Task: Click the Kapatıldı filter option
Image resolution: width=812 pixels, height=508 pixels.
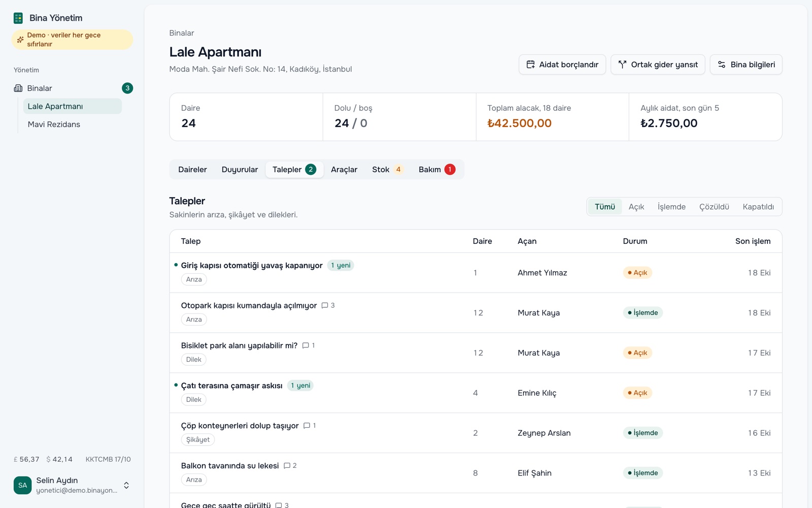Action: pos(758,207)
